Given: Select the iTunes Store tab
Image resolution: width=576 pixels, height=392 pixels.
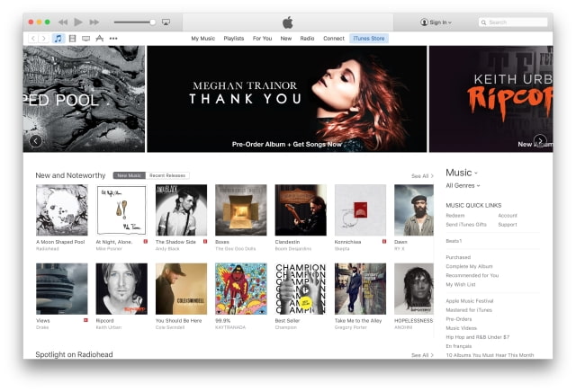Looking at the screenshot, I should coord(369,38).
